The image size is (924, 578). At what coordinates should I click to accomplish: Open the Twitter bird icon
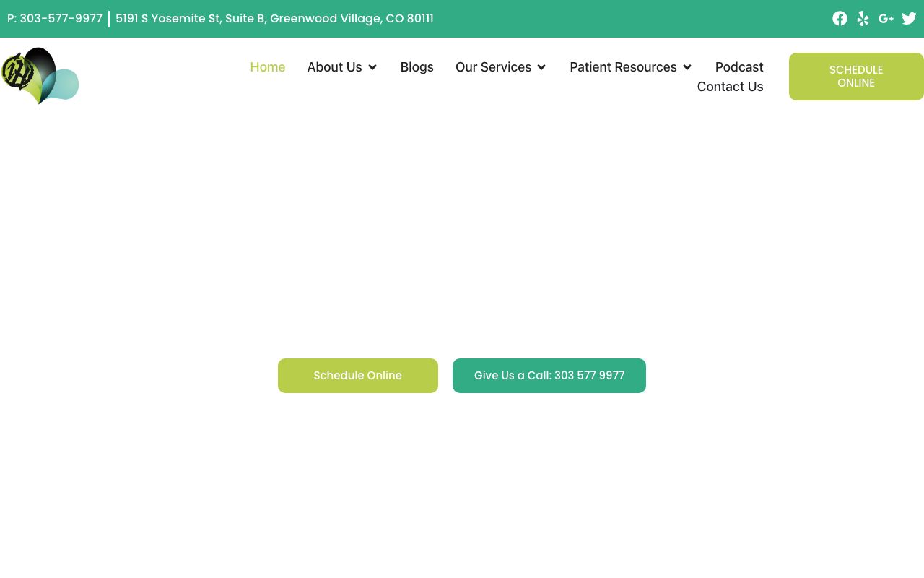(909, 19)
